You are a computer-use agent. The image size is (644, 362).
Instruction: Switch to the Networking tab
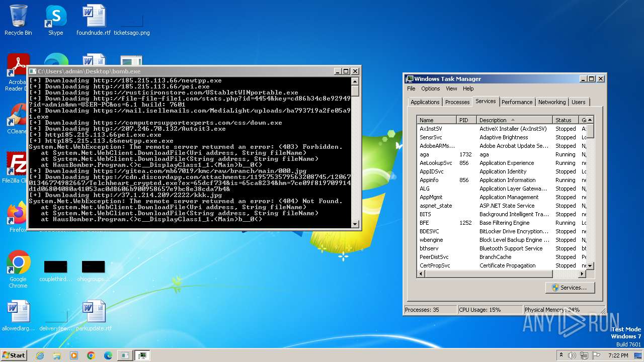[552, 102]
